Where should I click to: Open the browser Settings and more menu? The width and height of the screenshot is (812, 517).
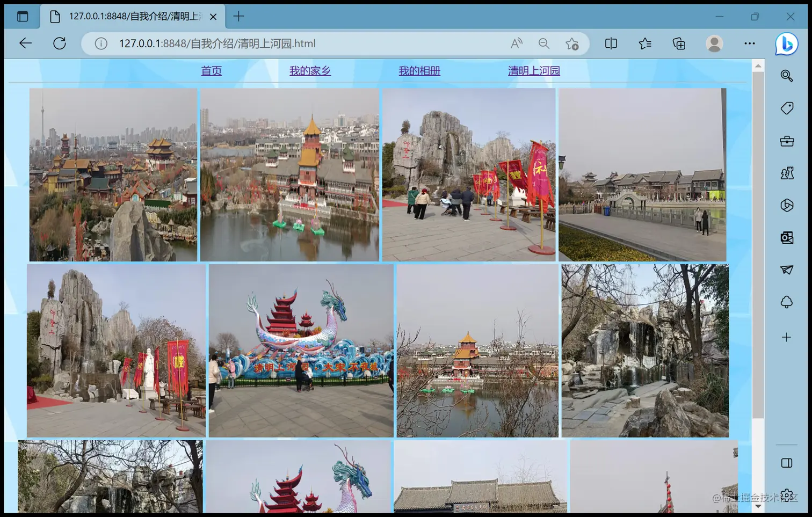(x=749, y=43)
